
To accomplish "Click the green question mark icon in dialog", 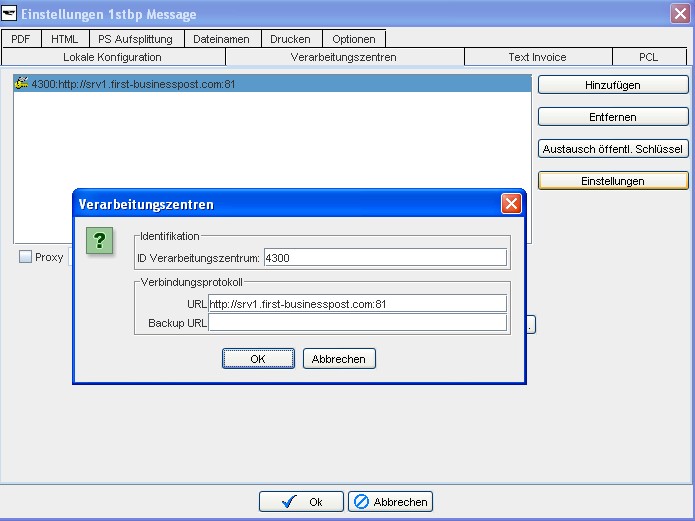I will pyautogui.click(x=99, y=241).
